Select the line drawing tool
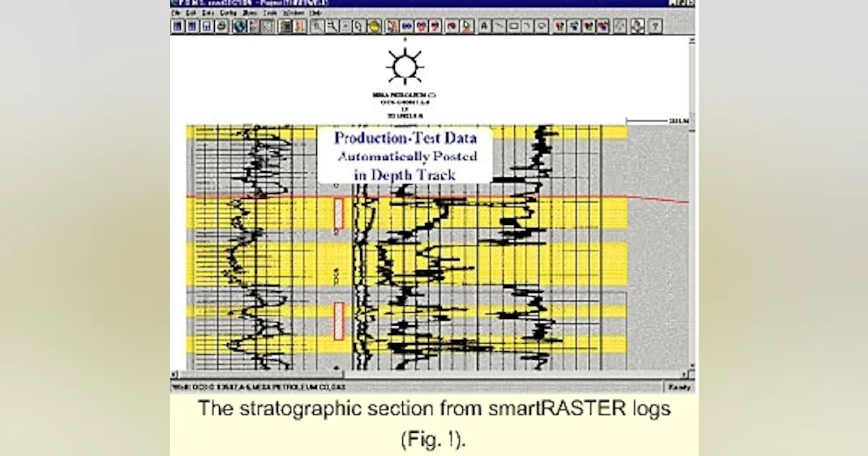The height and width of the screenshot is (456, 868). 499,26
